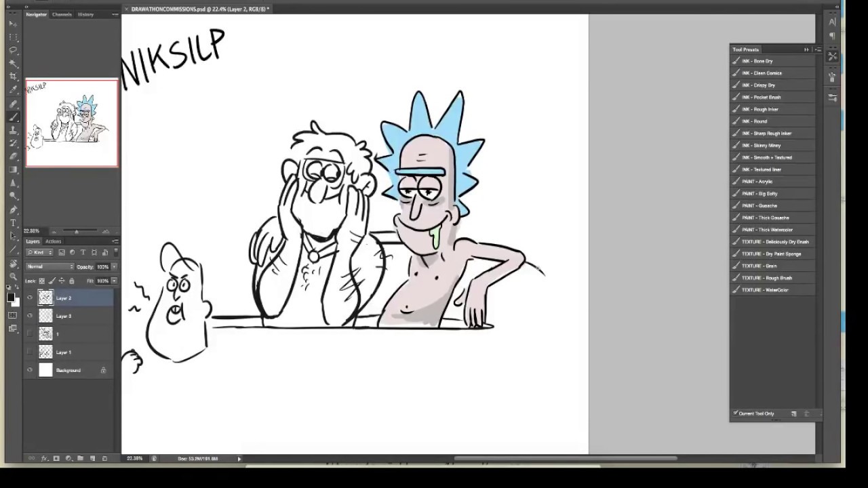The width and height of the screenshot is (868, 488).
Task: Select the DRAWATHONCOMMISSIONS.psd document tab
Action: [x=200, y=9]
